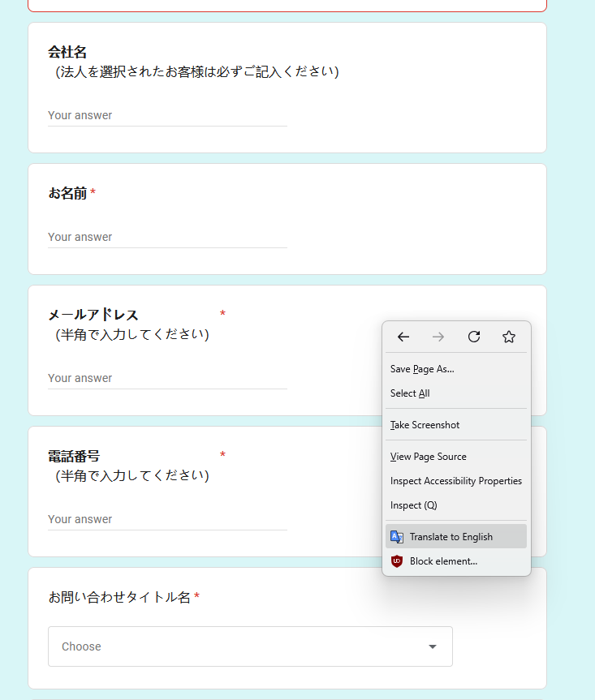Image resolution: width=595 pixels, height=700 pixels.
Task: Click the 会社名 question title
Action: click(67, 52)
